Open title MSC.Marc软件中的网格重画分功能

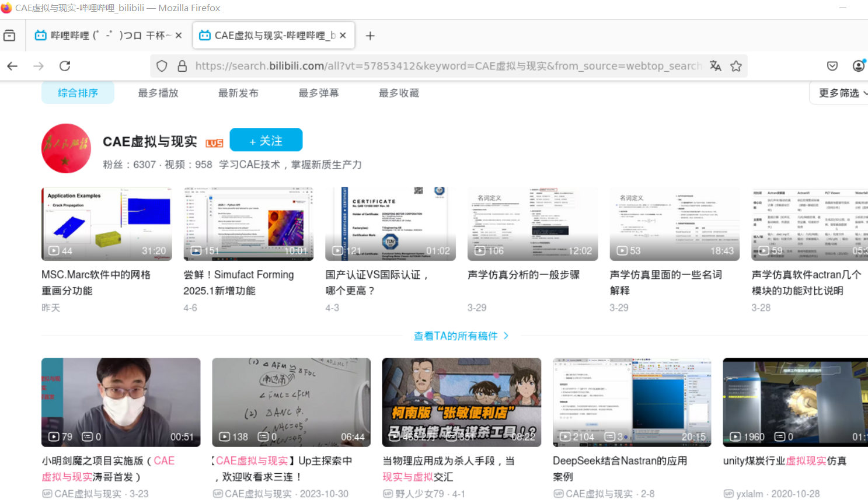[96, 282]
